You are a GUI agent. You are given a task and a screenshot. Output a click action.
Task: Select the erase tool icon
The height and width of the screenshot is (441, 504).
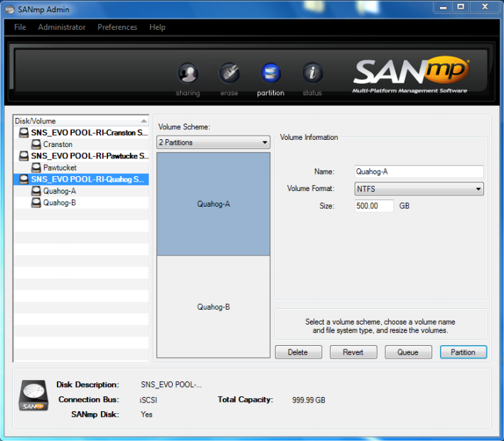[x=229, y=73]
